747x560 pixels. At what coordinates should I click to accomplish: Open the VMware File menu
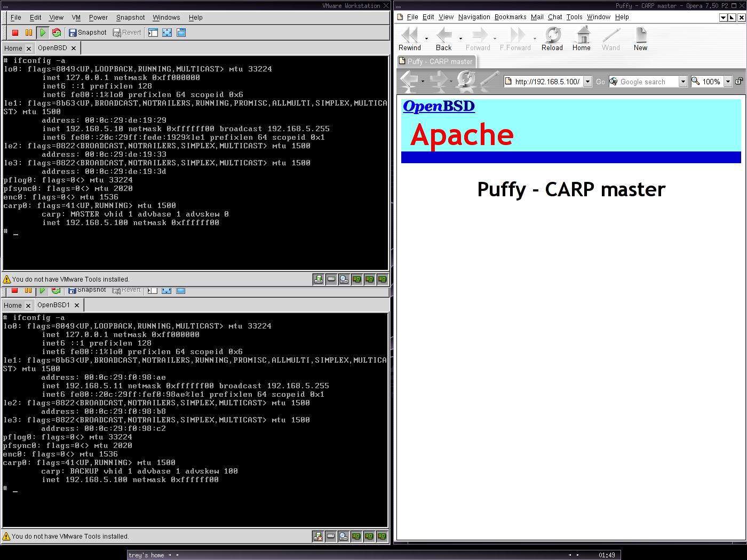(16, 18)
